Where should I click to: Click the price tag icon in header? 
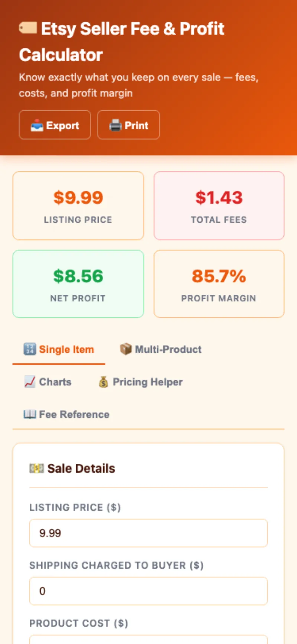pyautogui.click(x=28, y=28)
